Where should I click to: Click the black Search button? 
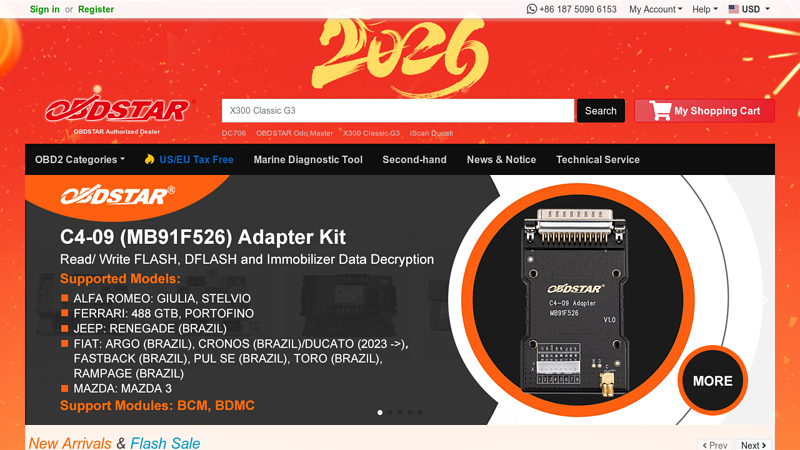601,111
